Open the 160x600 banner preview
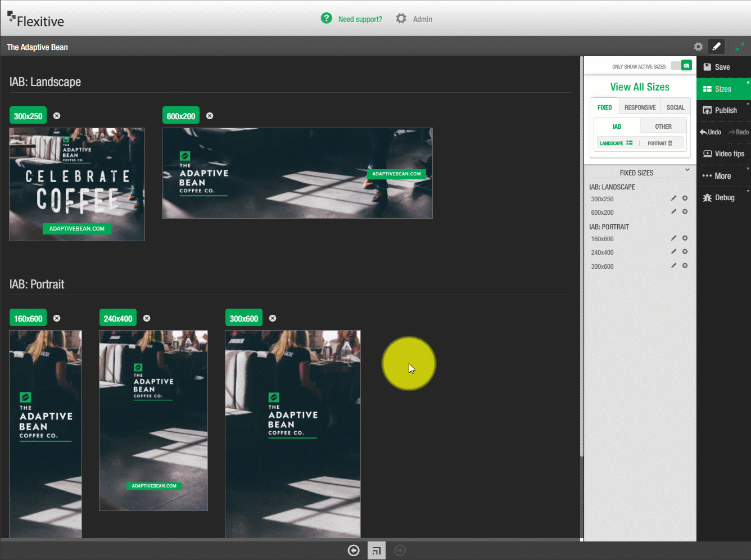This screenshot has height=560, width=751. pos(46,434)
